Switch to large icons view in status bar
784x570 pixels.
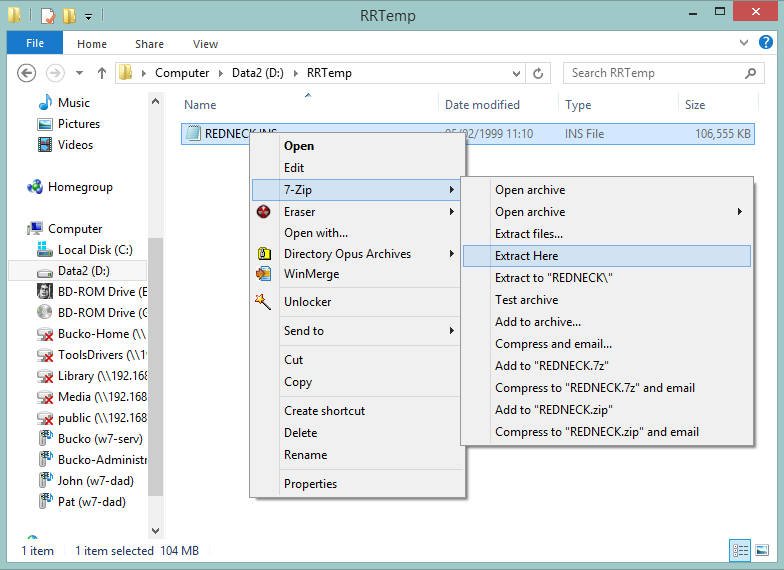pyautogui.click(x=761, y=550)
